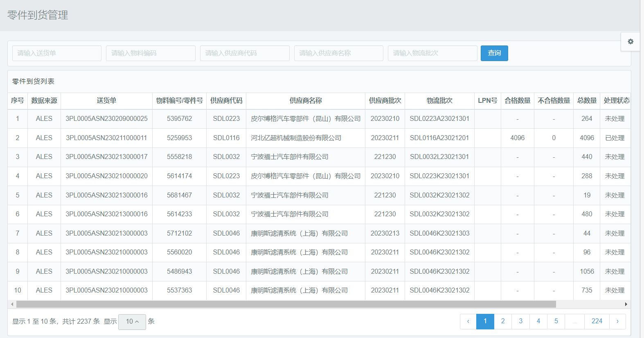
Task: Click the scrollbar left arrow
Action: point(12,304)
